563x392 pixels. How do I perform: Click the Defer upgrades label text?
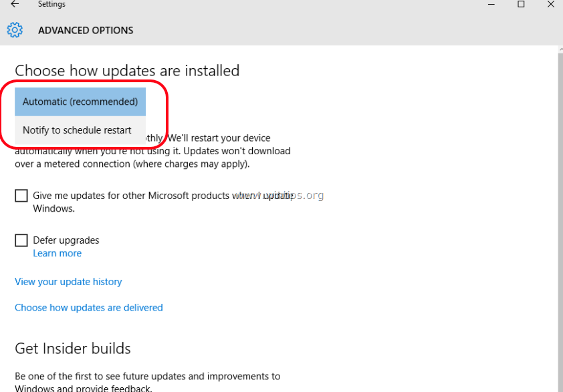[66, 240]
